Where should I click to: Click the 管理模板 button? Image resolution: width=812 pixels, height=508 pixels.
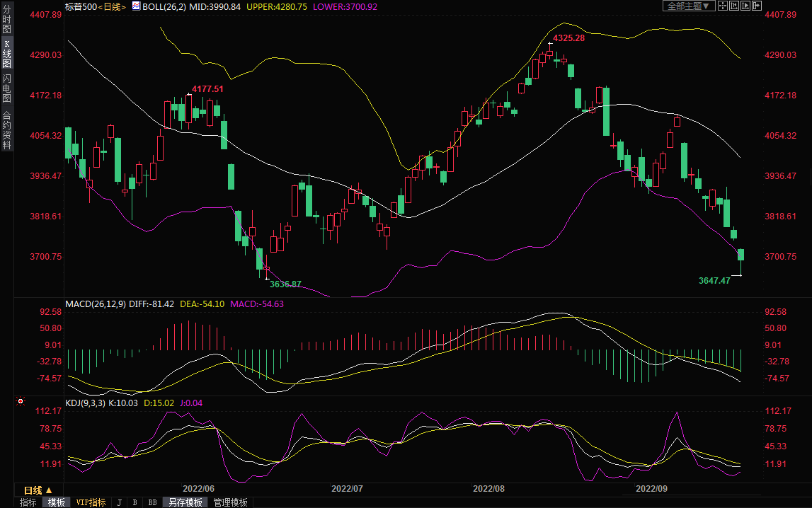[x=230, y=502]
